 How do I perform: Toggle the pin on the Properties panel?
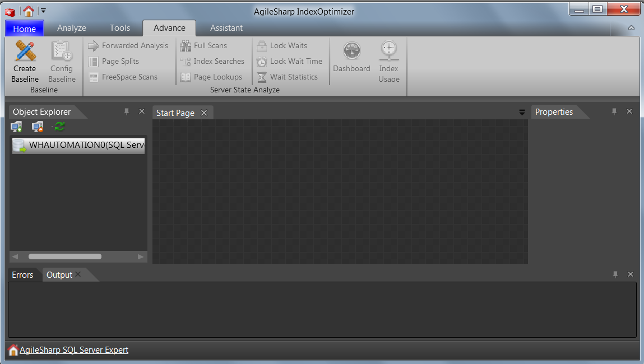pyautogui.click(x=614, y=111)
